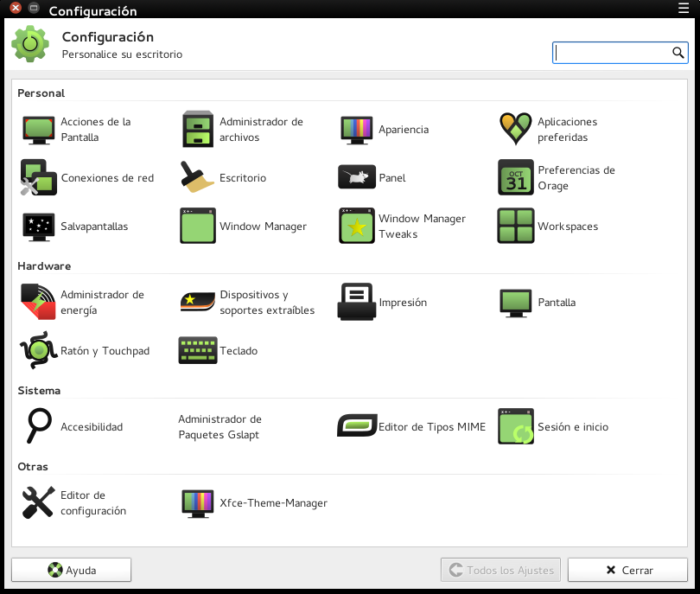Click the 'Aplicaciones preferidas' label
The width and height of the screenshot is (700, 594).
pyautogui.click(x=567, y=130)
